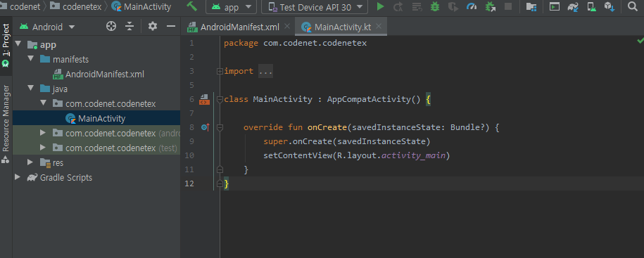The image size is (644, 258).
Task: Click the Apply Changes and Restart Activity icon
Action: point(398,6)
